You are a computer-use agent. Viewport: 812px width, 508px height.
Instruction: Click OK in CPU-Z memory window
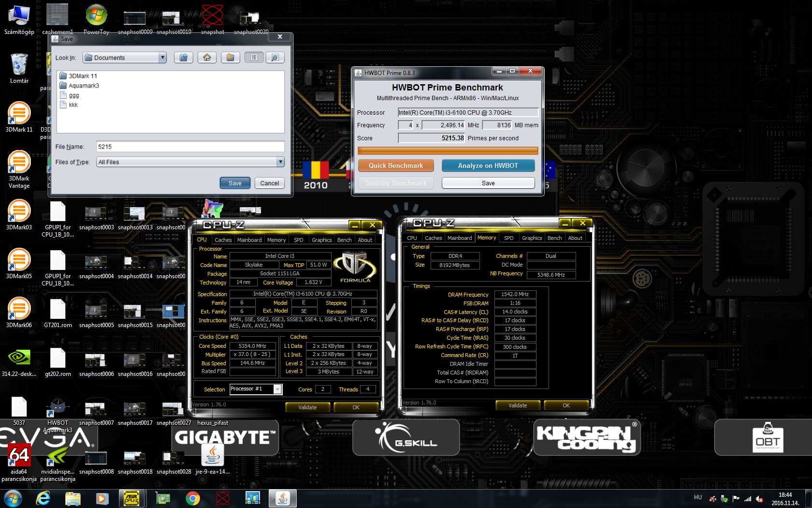566,405
